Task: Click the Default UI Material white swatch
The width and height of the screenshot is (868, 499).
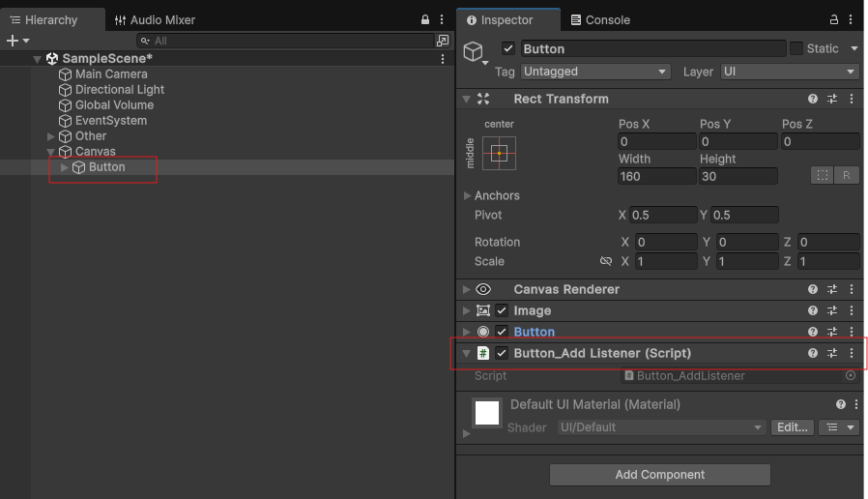Action: pos(487,413)
